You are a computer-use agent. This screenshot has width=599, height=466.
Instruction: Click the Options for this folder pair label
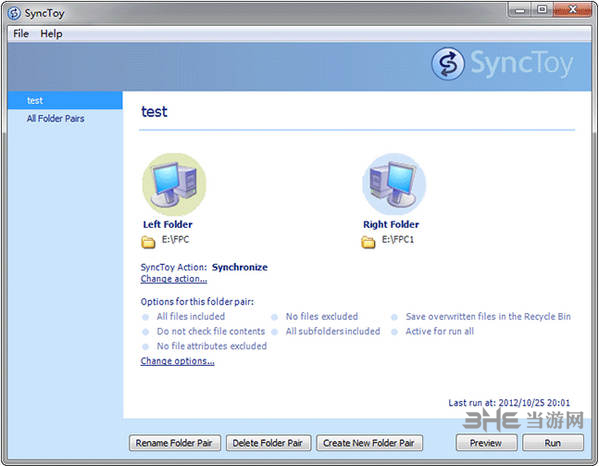[x=197, y=302]
